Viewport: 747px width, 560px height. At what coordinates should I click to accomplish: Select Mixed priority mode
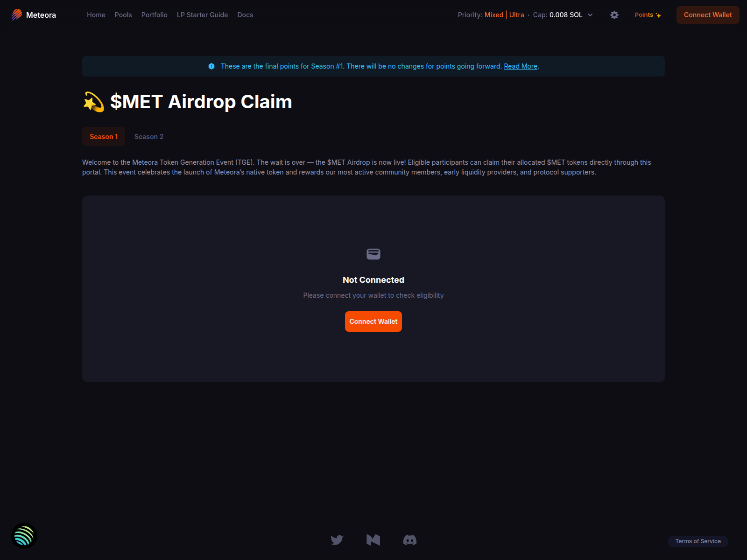click(x=493, y=14)
